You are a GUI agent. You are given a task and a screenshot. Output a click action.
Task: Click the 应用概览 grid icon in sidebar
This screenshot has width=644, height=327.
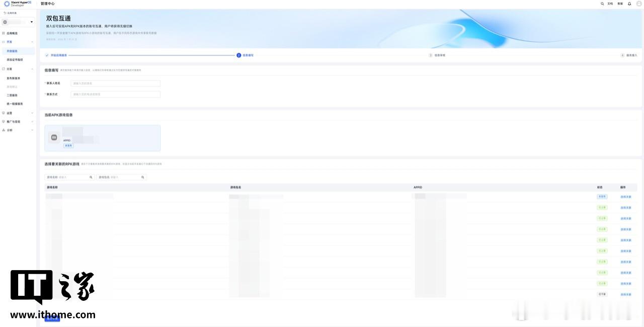click(4, 33)
